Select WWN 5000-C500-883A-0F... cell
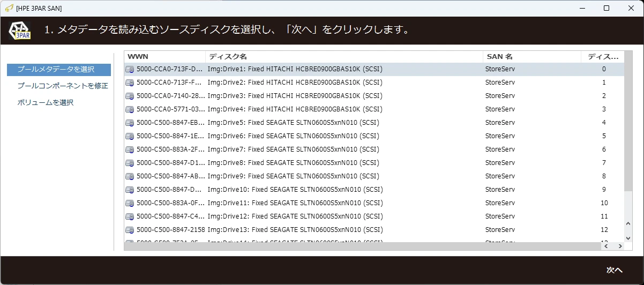The height and width of the screenshot is (285, 644). tap(171, 203)
